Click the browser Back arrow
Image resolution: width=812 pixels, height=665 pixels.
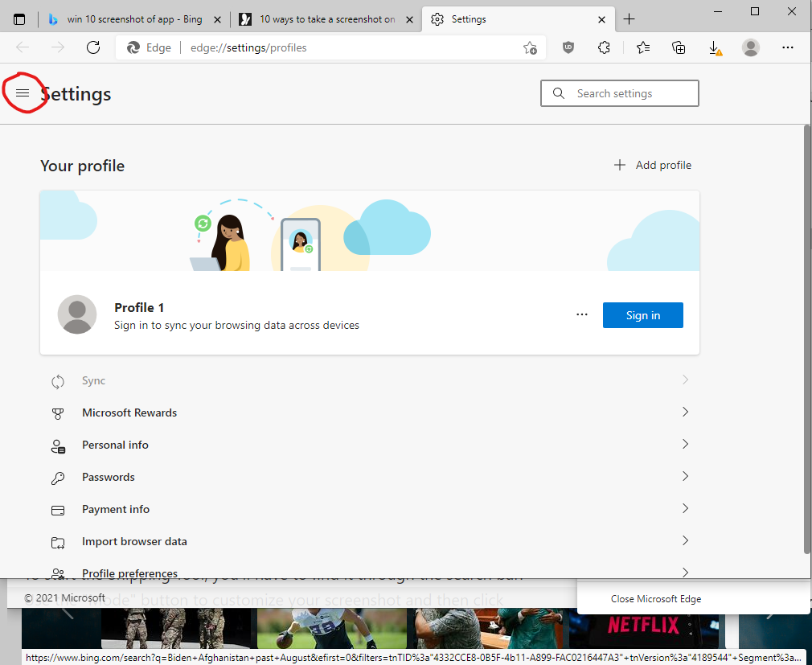click(x=23, y=47)
